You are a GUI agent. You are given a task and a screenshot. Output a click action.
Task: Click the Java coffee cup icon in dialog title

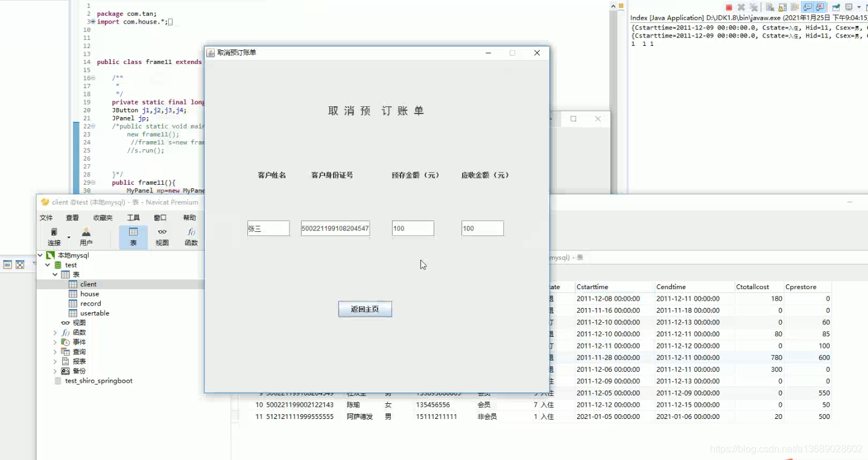(211, 53)
